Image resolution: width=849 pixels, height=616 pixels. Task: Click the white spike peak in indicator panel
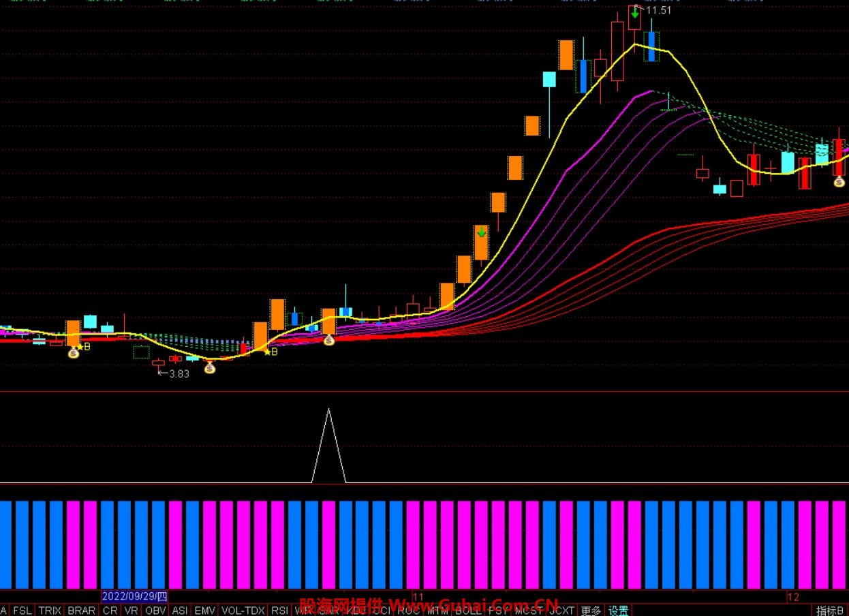pyautogui.click(x=329, y=410)
